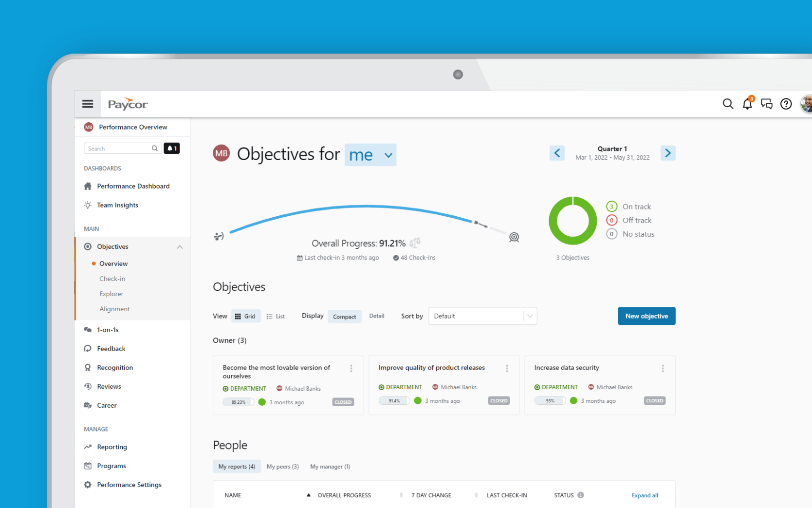
Task: Open chat messages icon
Action: tap(767, 104)
